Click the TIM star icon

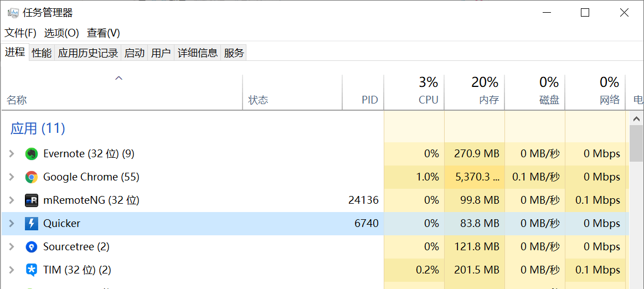32,270
